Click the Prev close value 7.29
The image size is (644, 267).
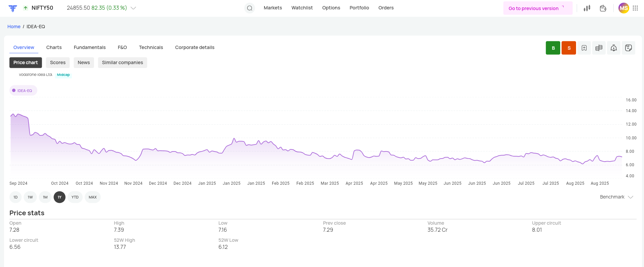[x=328, y=230]
